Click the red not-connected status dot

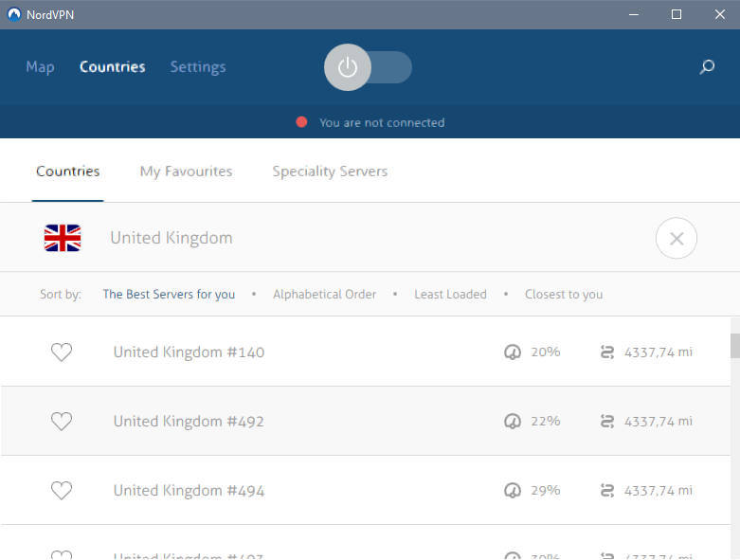click(x=301, y=122)
